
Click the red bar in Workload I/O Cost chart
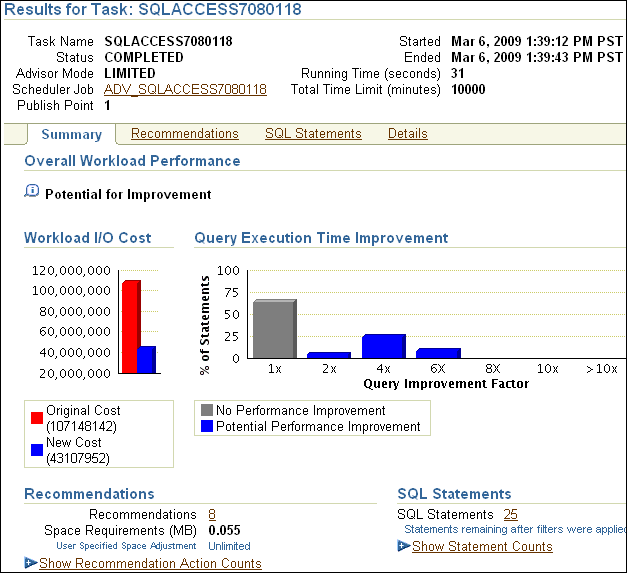pyautogui.click(x=130, y=327)
